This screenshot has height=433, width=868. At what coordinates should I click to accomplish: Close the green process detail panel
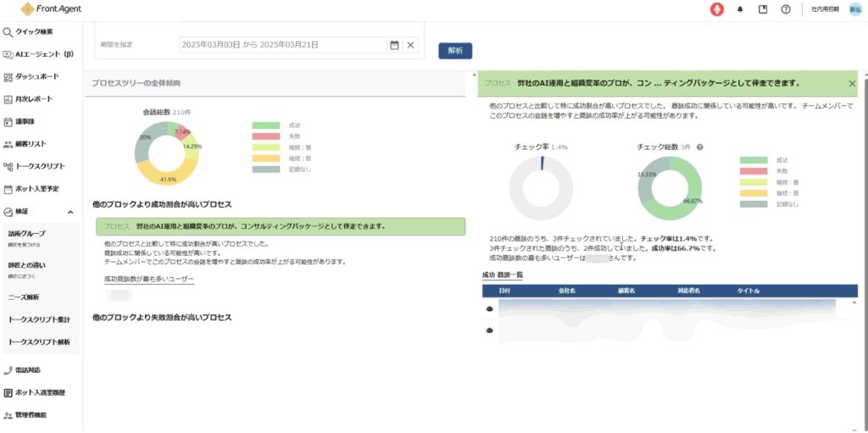[852, 84]
